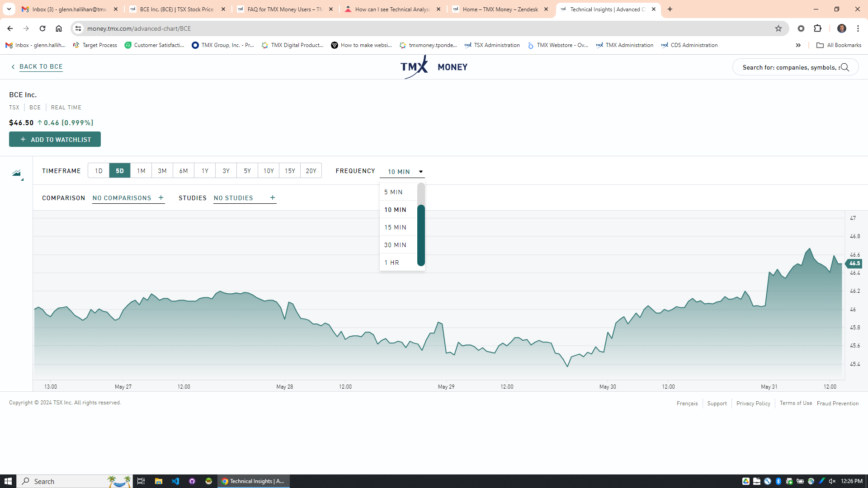Open the FAQ for TMX Money Users tab
This screenshot has height=488, width=868.
coord(285,9)
